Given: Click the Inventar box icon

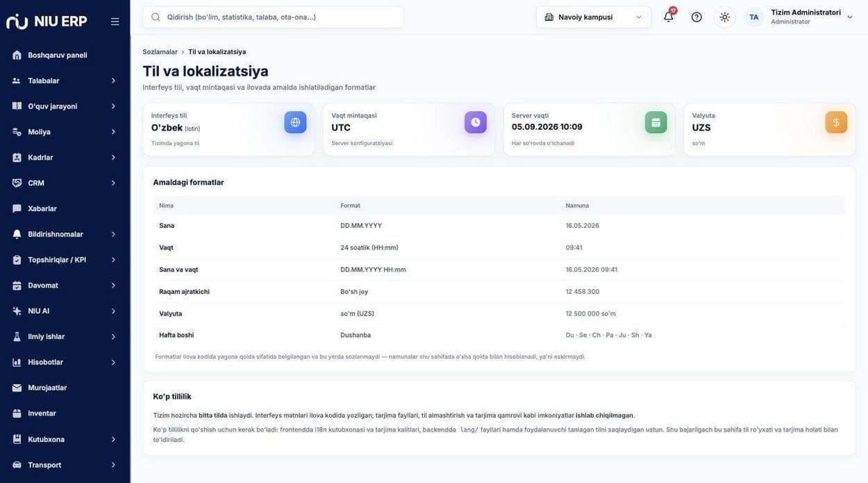Looking at the screenshot, I should [x=17, y=414].
